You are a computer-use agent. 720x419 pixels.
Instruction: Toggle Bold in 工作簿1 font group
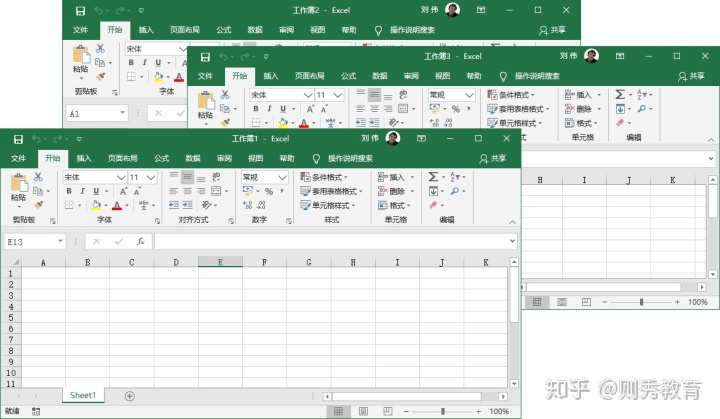(x=69, y=191)
